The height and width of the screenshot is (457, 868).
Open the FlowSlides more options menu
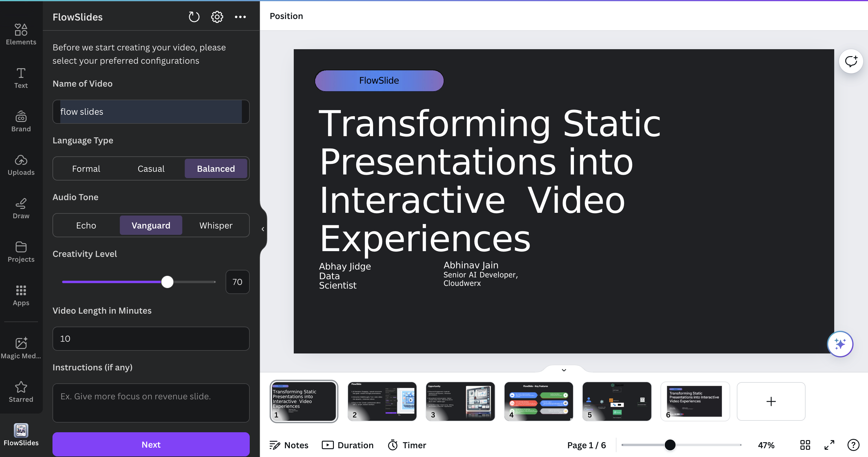pos(240,17)
